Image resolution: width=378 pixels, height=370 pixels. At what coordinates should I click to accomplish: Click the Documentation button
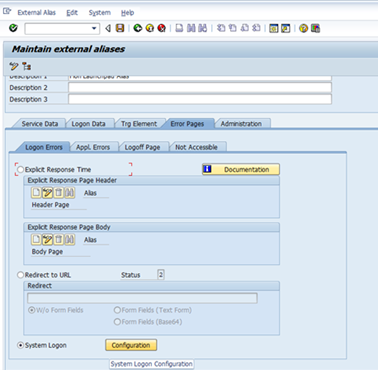point(241,169)
